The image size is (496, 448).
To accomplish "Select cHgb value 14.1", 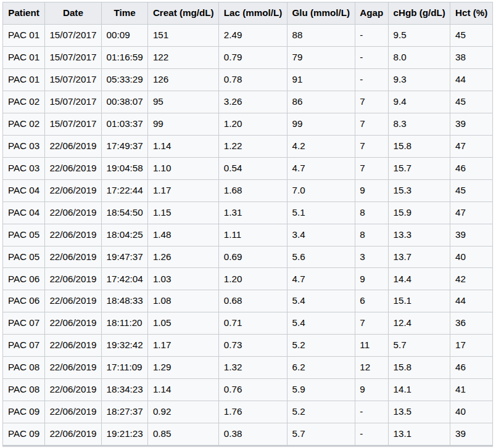I will pos(419,389).
